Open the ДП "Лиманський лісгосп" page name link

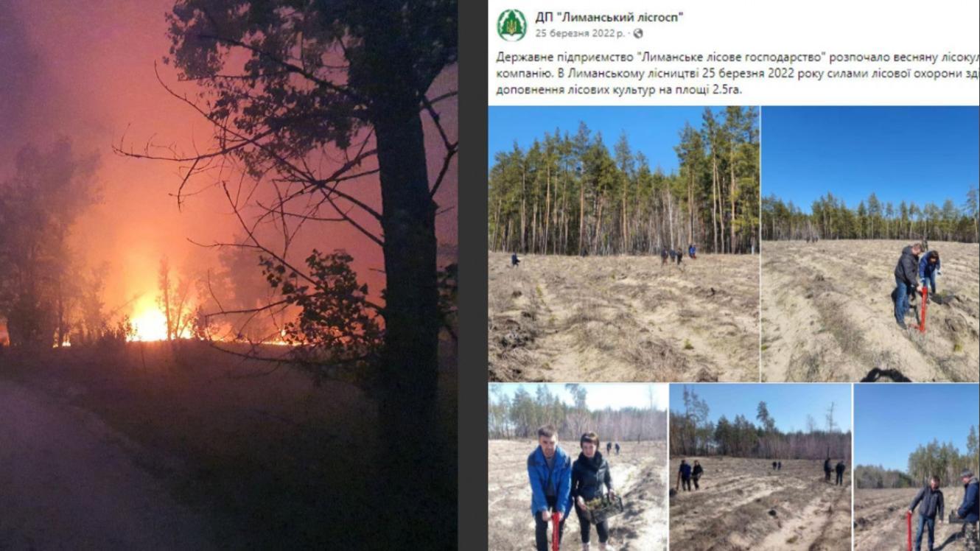[x=609, y=17]
